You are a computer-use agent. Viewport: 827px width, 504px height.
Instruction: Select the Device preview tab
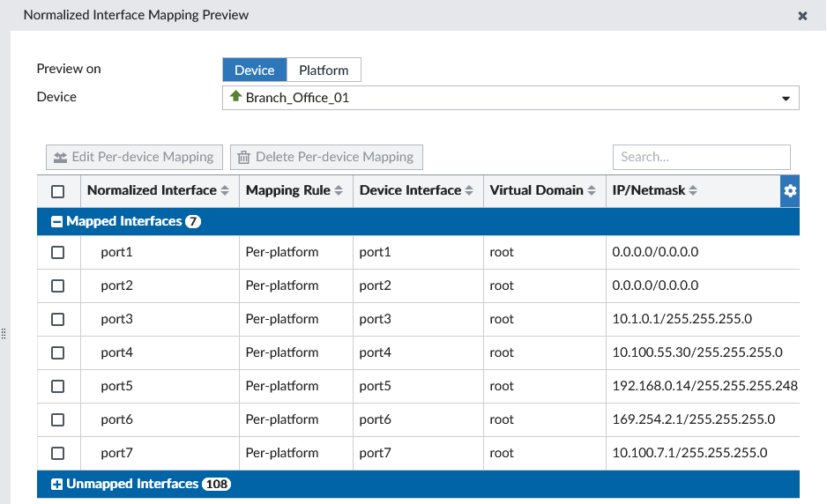click(x=254, y=70)
